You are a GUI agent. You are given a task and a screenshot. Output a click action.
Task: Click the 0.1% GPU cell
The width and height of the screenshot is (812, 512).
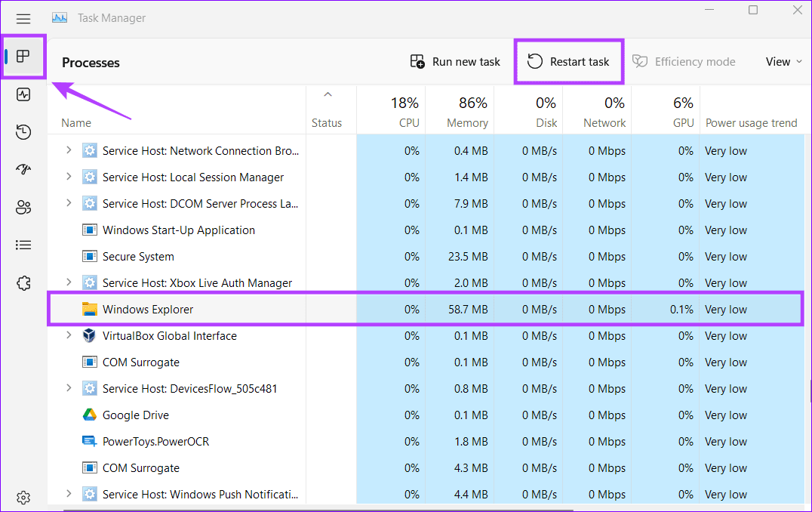[x=681, y=310]
